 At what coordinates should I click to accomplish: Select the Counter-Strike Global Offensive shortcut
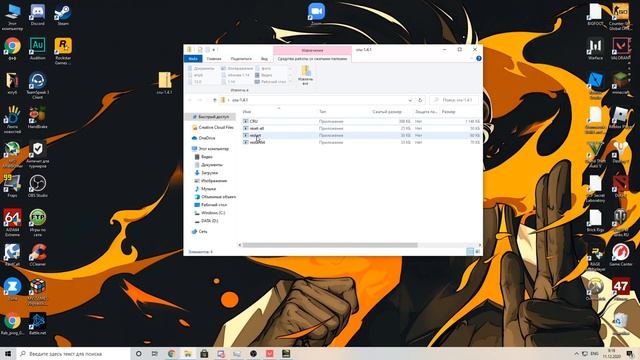[x=620, y=17]
